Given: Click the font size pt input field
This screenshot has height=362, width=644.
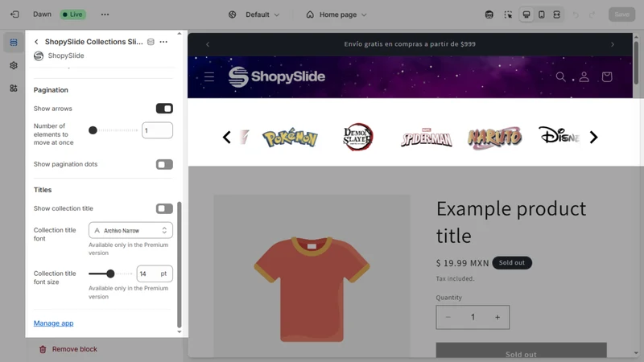Looking at the screenshot, I should (x=155, y=274).
